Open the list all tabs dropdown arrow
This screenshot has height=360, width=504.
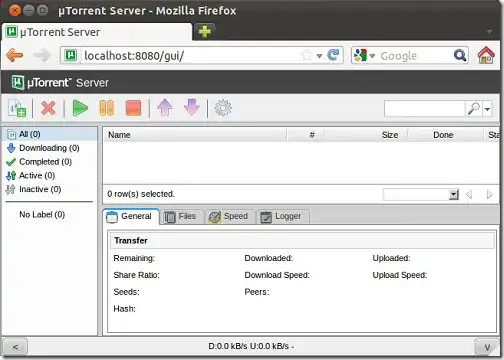[489, 32]
